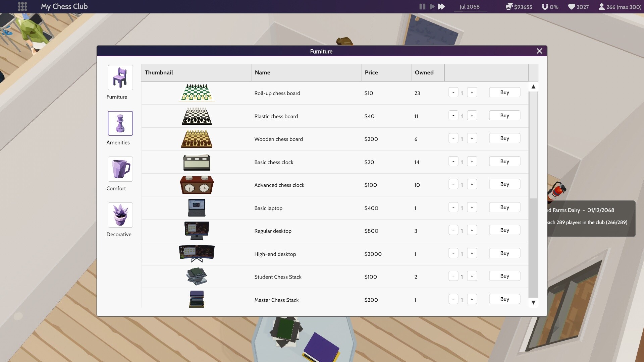View members via the person icon showing 266
The image size is (644, 362).
[601, 6]
